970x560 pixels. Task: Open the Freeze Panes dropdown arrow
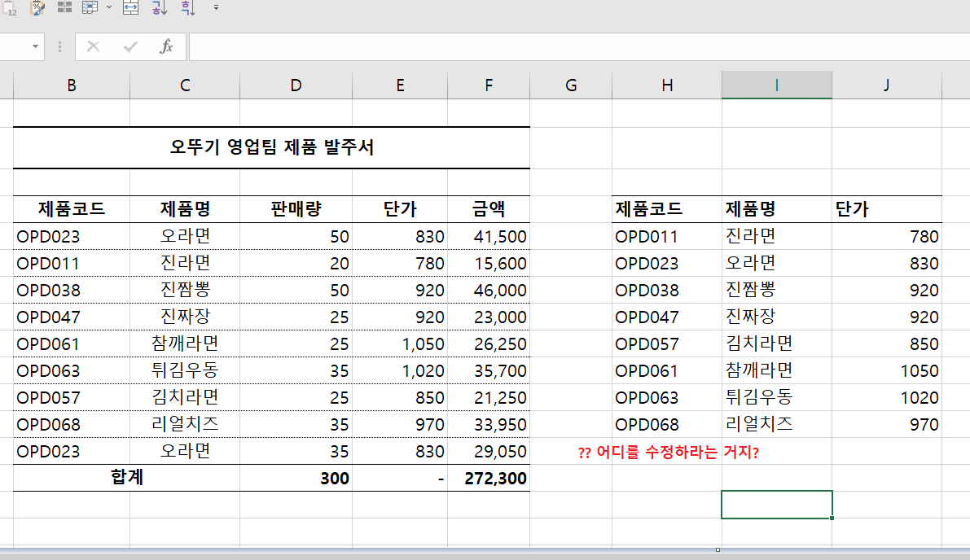point(109,7)
